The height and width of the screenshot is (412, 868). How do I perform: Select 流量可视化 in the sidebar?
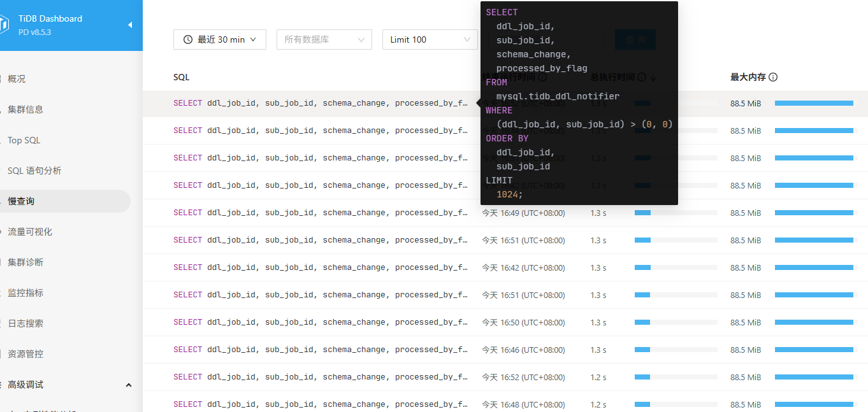click(30, 232)
